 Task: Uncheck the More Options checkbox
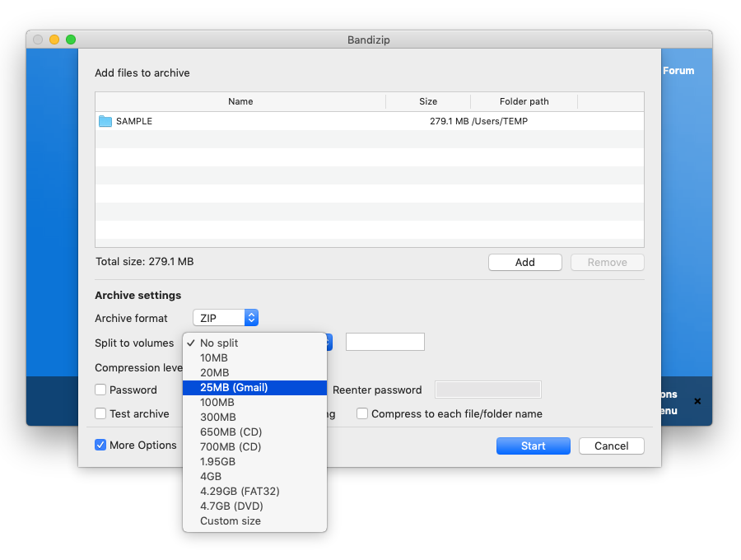point(100,445)
